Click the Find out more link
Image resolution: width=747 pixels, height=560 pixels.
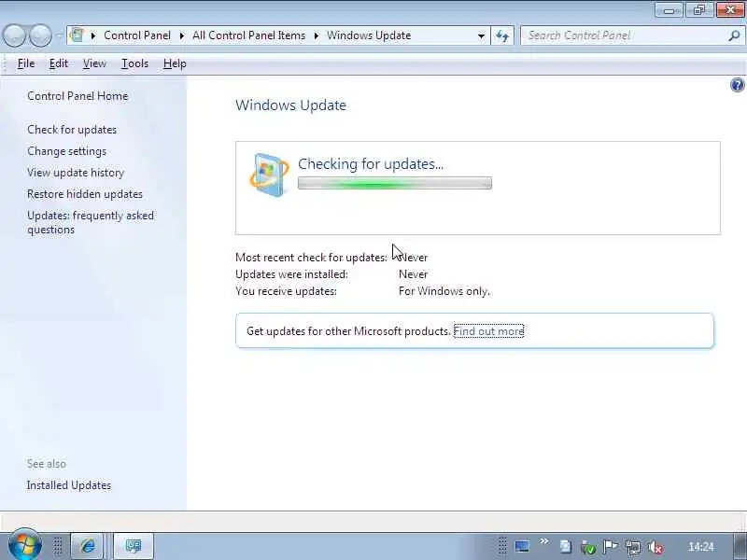[x=488, y=331]
